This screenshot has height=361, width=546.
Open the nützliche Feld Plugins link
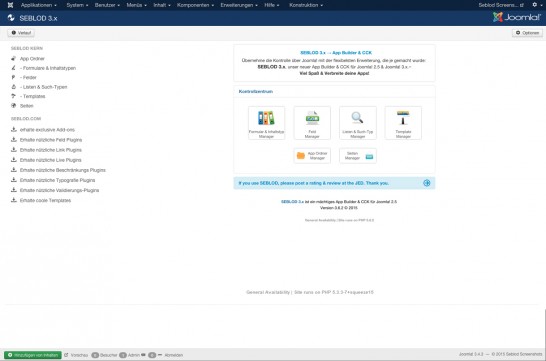51,140
